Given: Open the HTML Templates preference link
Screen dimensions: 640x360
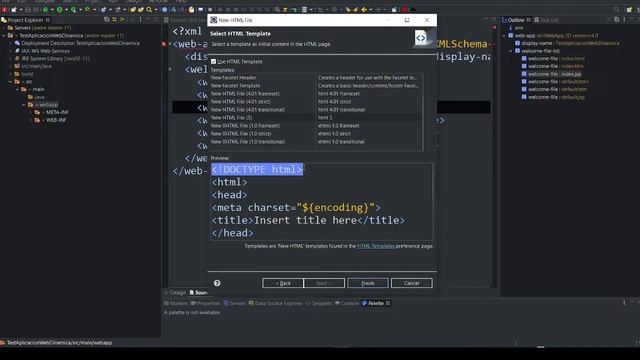Looking at the screenshot, I should [376, 246].
